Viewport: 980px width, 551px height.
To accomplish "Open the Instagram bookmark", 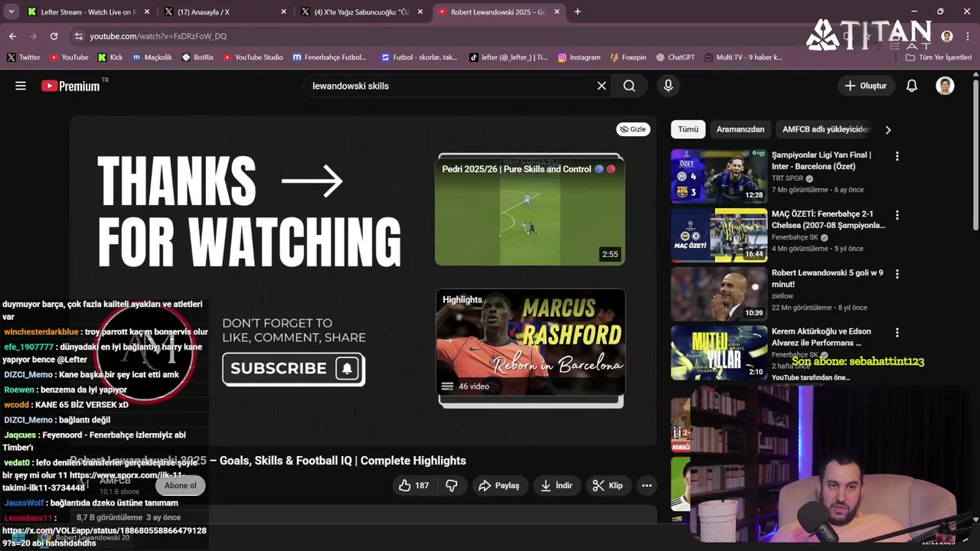I will pos(579,57).
